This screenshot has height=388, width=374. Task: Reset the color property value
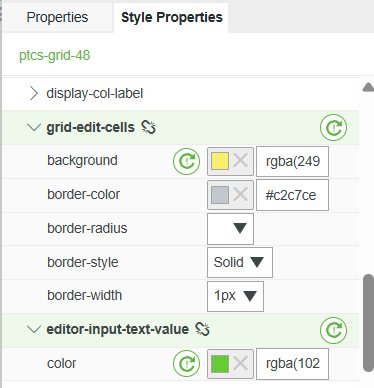pos(186,364)
